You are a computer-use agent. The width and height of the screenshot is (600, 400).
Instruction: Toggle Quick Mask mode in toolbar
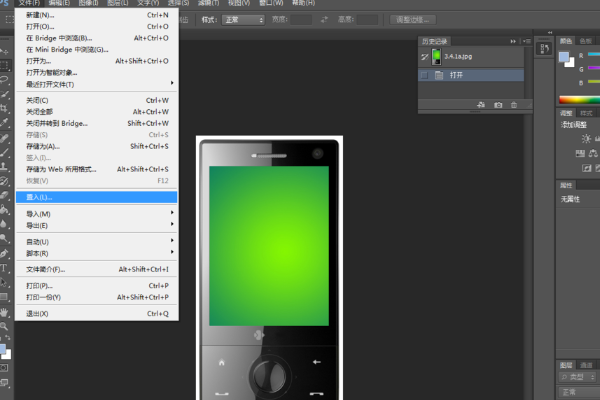point(4,368)
